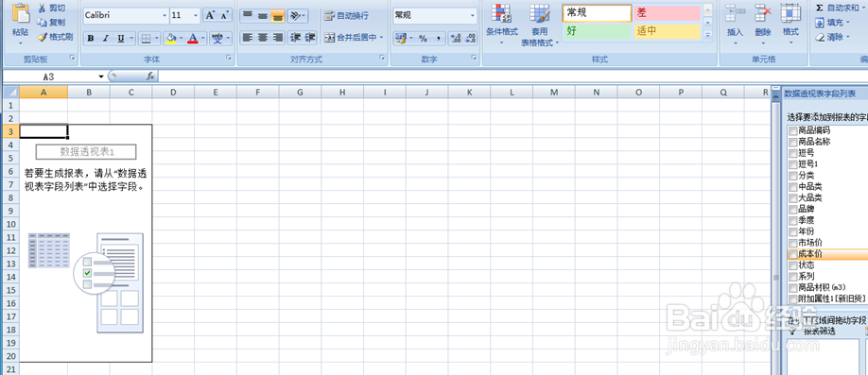Screen dimensions: 868x375
Task: Decrease font size with small A
Action: coord(225,15)
